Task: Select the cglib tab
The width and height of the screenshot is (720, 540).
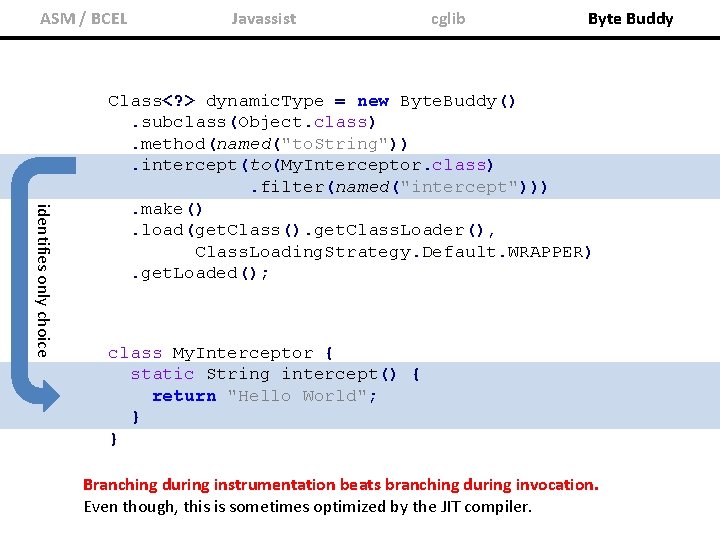Action: pos(448,19)
